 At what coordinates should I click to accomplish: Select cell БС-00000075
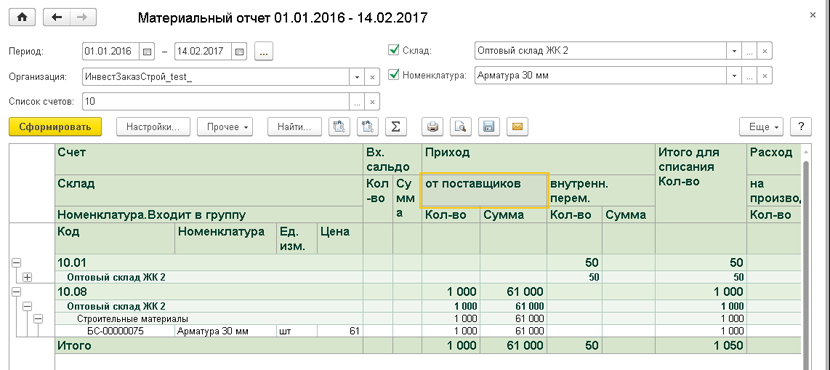tap(115, 331)
